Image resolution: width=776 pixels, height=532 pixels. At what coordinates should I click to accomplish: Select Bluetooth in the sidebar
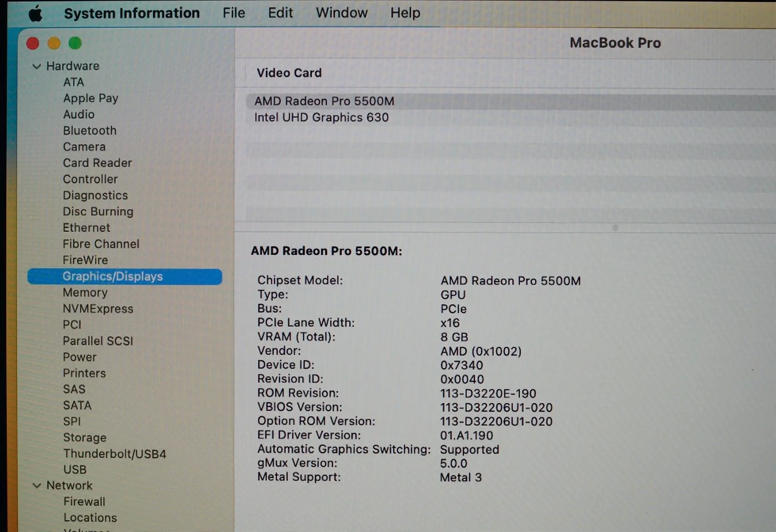(90, 131)
